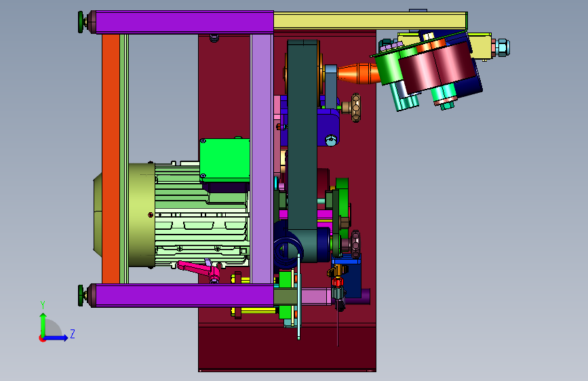Pick the long yellow beam at top
The height and width of the screenshot is (381, 588).
370,20
